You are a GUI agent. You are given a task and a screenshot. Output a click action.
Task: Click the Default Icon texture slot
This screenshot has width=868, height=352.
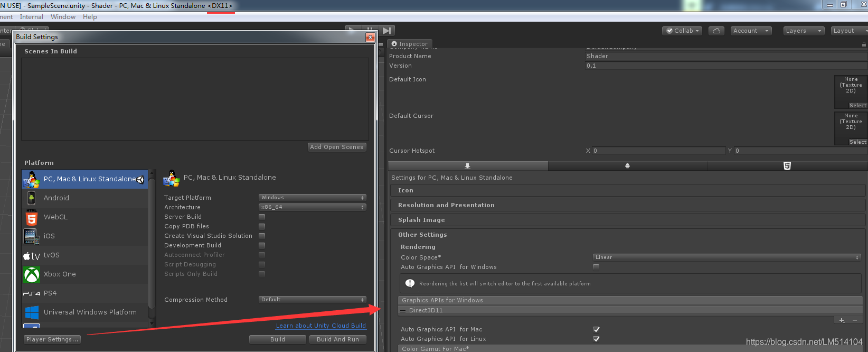(x=851, y=91)
